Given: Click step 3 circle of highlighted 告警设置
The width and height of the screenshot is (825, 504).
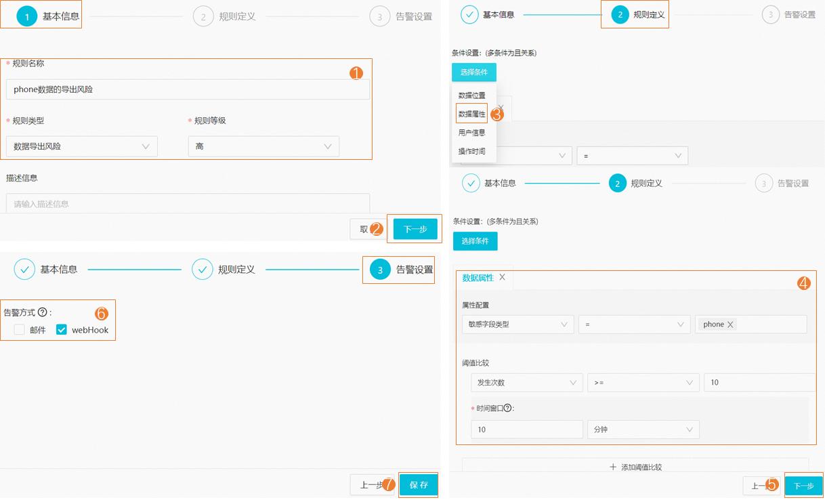Looking at the screenshot, I should (x=380, y=270).
